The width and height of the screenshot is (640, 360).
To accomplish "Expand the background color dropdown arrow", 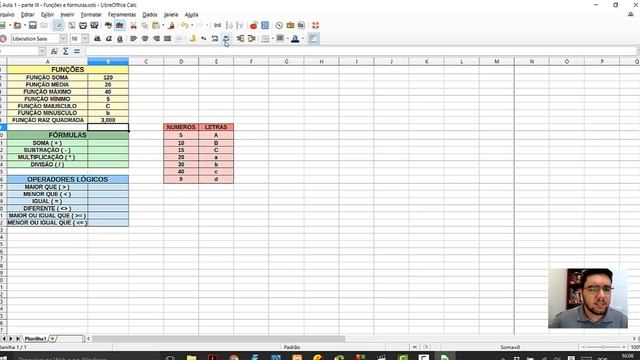I will [287, 38].
